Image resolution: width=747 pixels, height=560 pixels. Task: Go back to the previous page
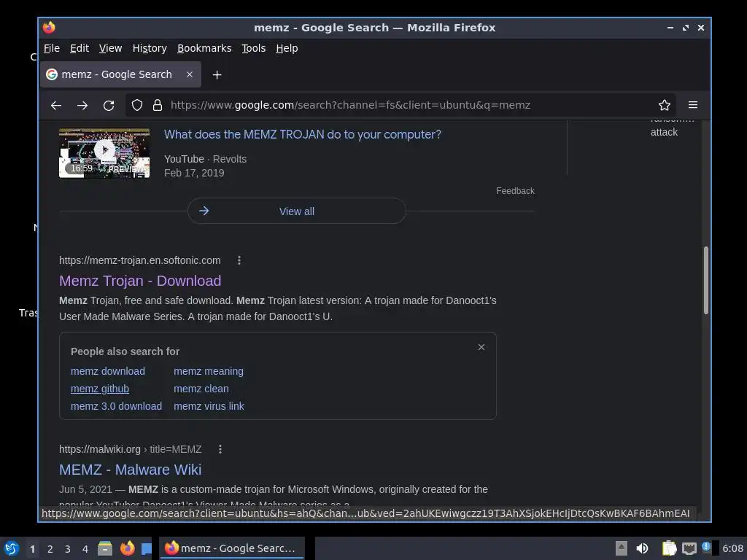click(56, 105)
